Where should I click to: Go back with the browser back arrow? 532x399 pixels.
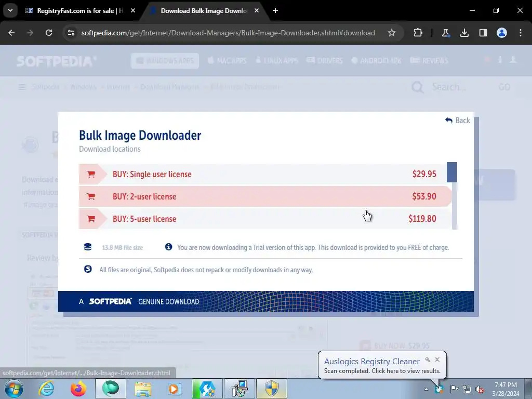[x=11, y=33]
